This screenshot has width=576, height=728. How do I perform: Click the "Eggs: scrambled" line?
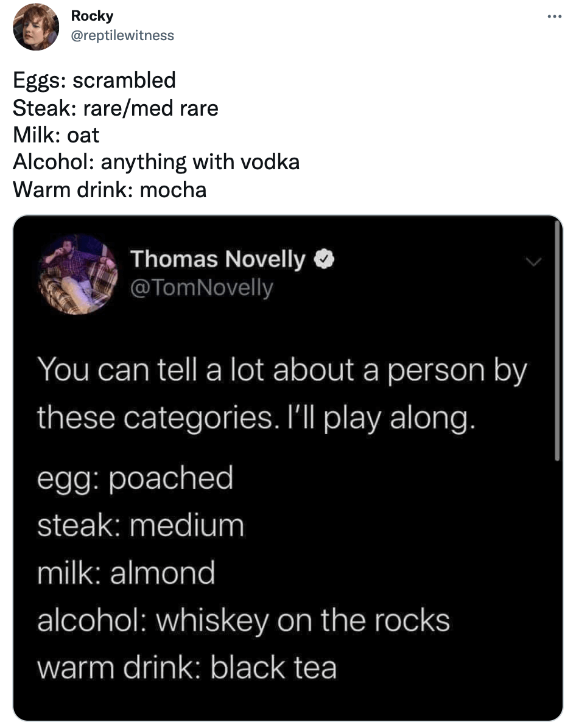tap(94, 80)
